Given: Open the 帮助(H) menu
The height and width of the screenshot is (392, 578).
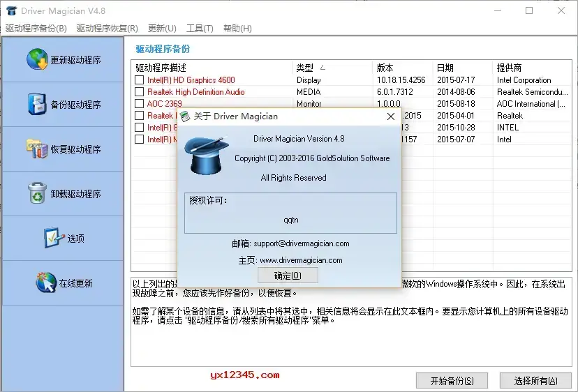Looking at the screenshot, I should (x=237, y=29).
